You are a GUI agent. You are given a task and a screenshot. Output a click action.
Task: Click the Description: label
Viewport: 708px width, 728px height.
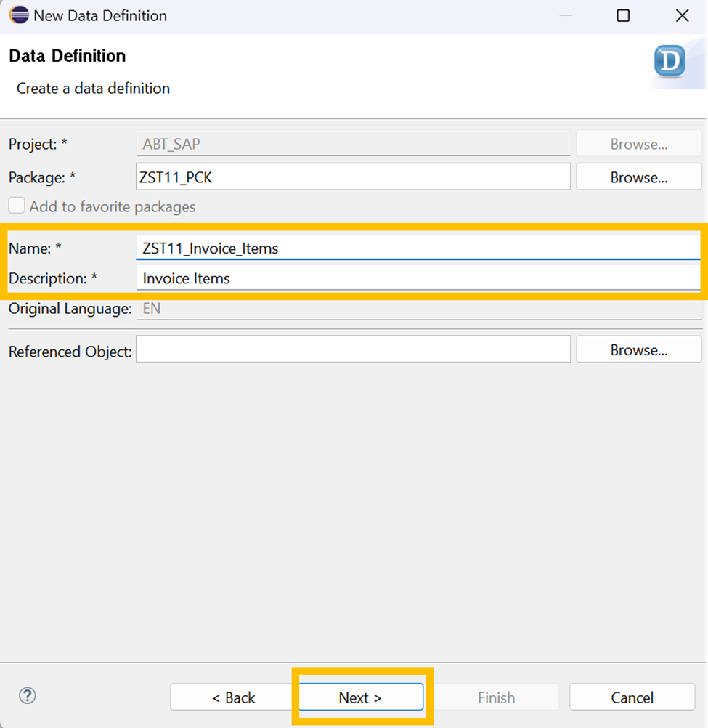point(53,278)
